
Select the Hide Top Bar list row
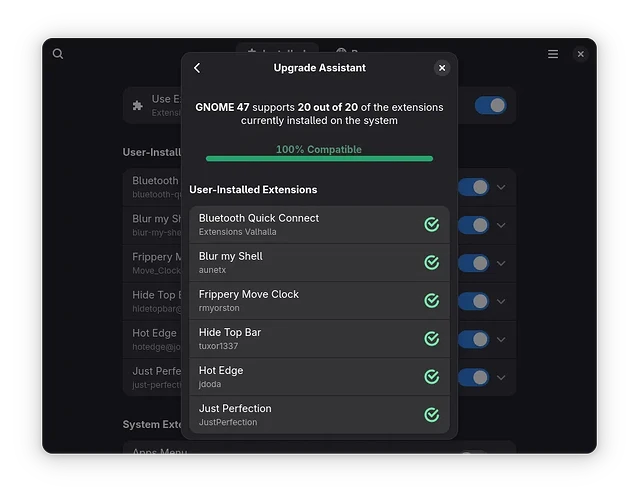pyautogui.click(x=319, y=339)
